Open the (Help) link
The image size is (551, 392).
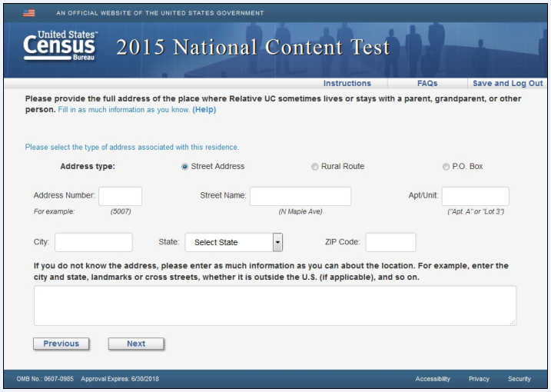click(x=204, y=110)
